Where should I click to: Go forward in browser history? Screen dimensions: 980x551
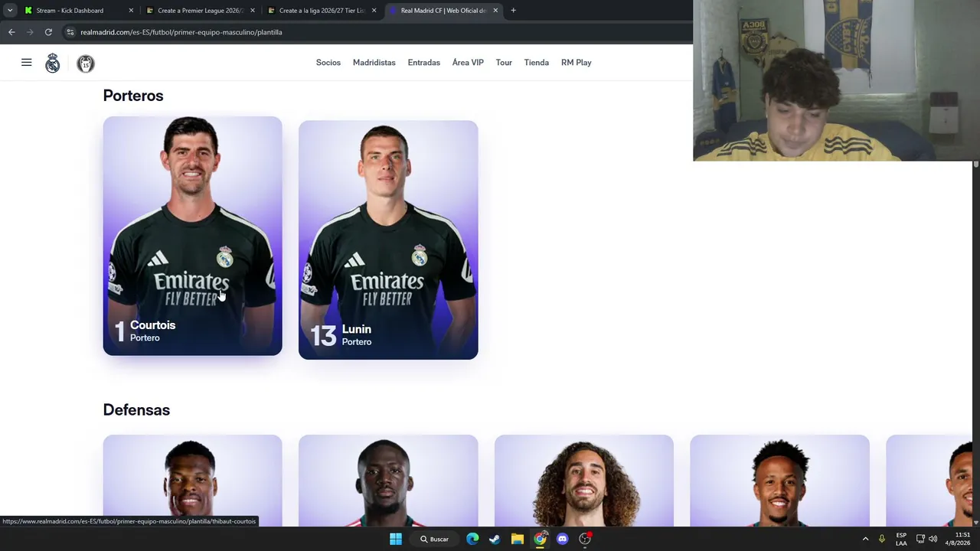pyautogui.click(x=30, y=32)
